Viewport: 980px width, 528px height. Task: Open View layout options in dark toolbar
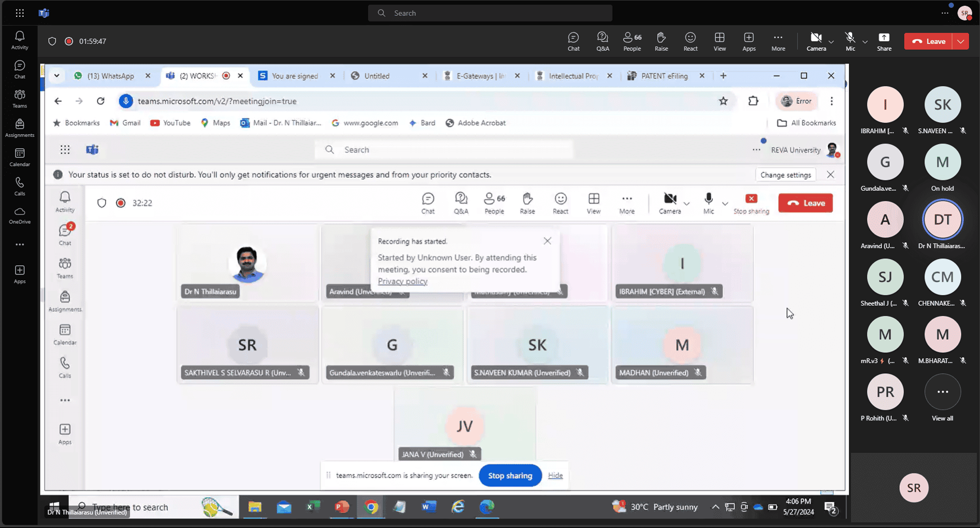pos(720,41)
